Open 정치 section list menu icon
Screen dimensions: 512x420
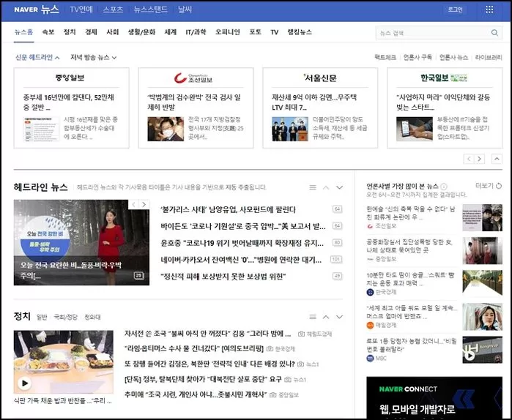313,317
